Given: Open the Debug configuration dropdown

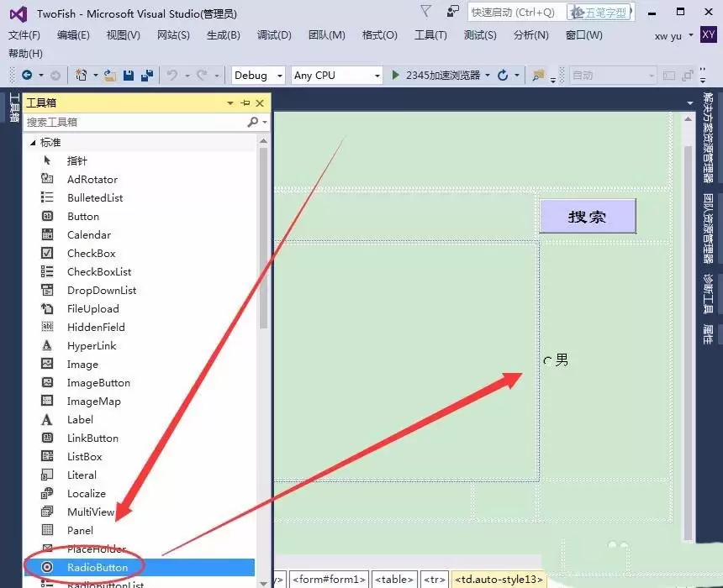Looking at the screenshot, I should pos(257,75).
